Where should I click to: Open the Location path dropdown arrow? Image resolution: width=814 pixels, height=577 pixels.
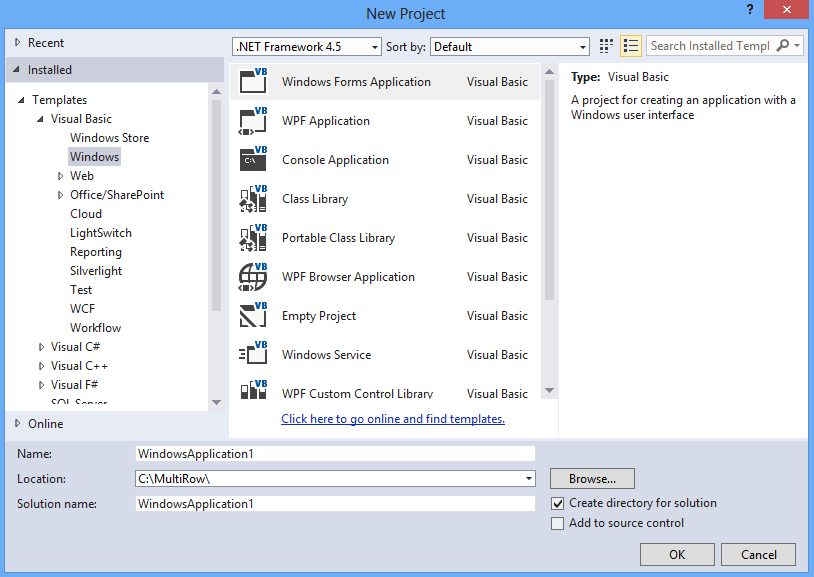528,478
